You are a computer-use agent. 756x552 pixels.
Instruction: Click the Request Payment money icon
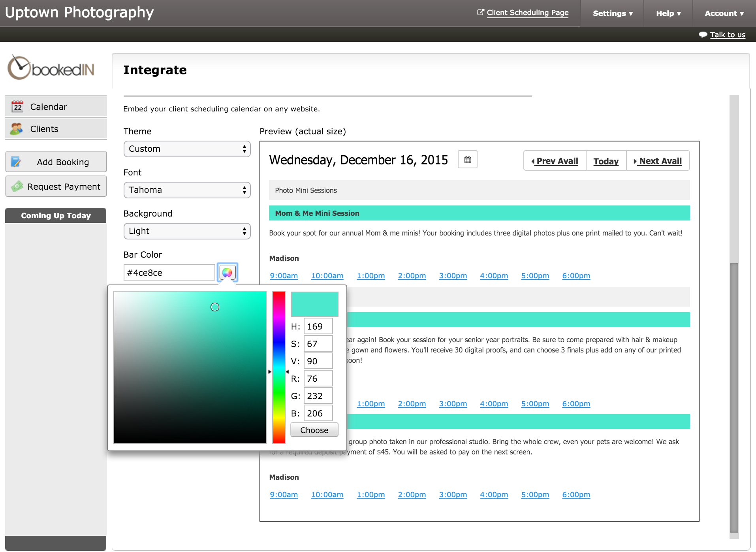coord(17,187)
